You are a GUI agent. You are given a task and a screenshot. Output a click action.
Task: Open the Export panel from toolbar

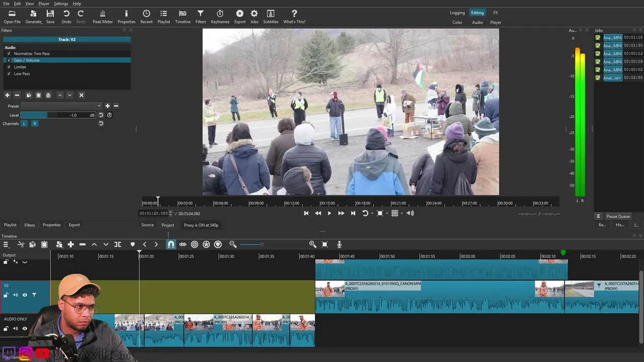239,17
